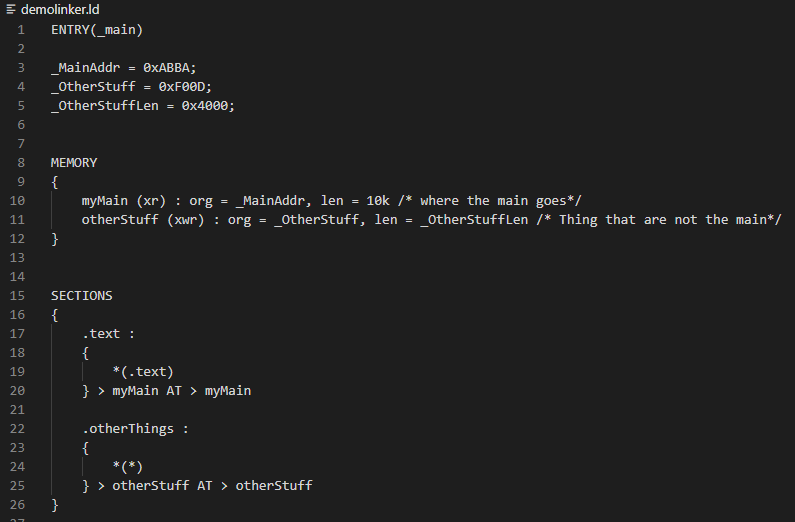Collapse the MEMORY block at line 9
Screen dimensions: 795x522
(x=55, y=182)
